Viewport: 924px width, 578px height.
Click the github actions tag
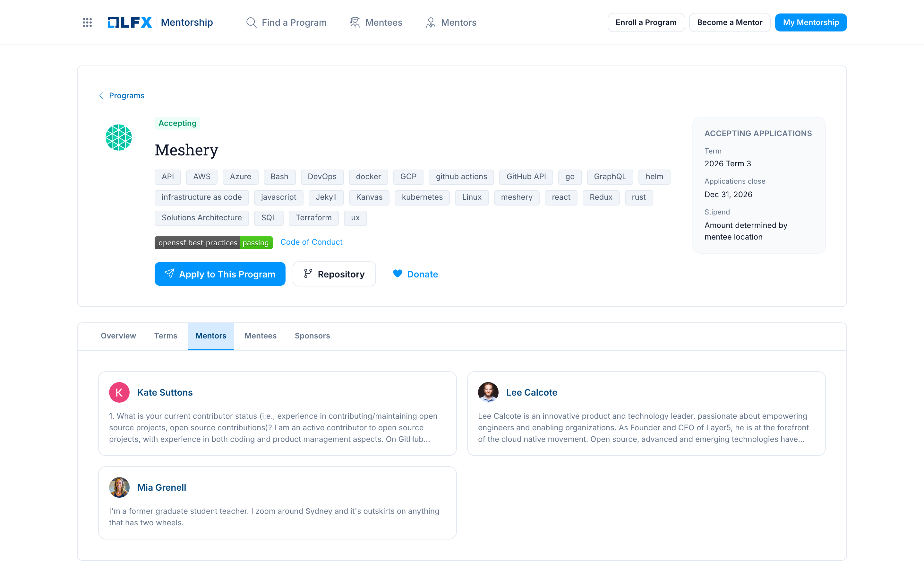tap(461, 177)
